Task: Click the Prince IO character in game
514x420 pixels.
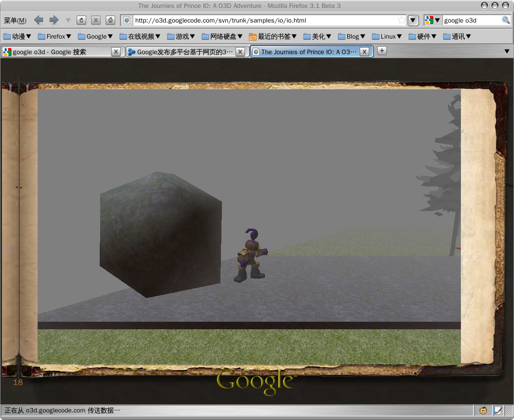Action: pos(251,256)
